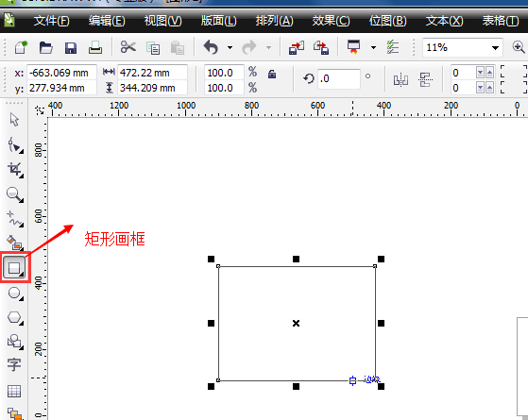The image size is (528, 420).
Task: Cut selection with scissors icon
Action: [x=128, y=47]
